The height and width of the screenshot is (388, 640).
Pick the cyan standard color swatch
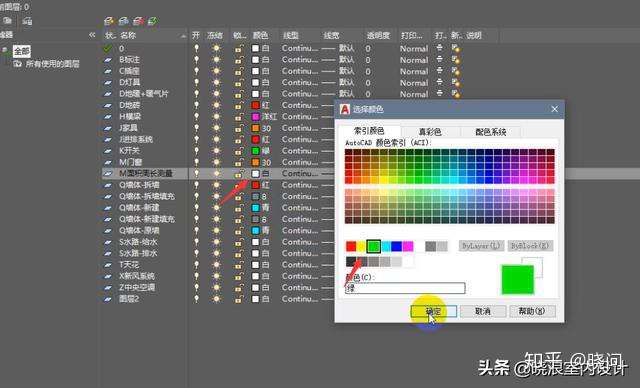pyautogui.click(x=386, y=246)
